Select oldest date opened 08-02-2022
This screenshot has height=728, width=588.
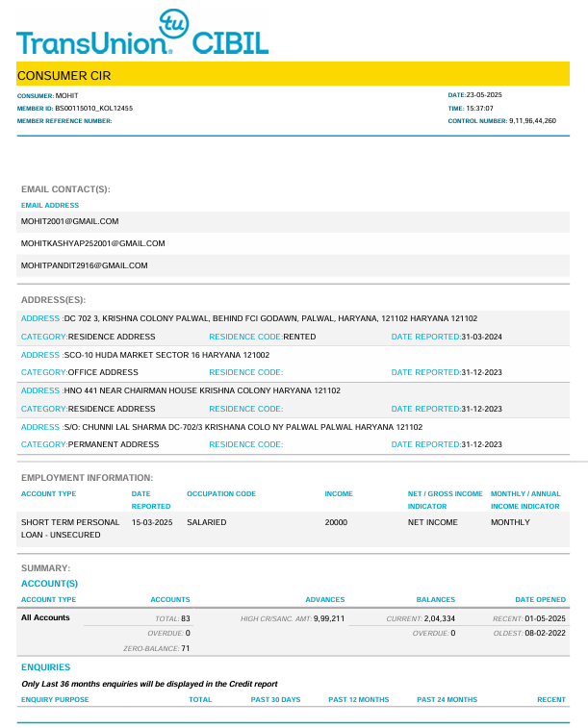click(x=546, y=633)
